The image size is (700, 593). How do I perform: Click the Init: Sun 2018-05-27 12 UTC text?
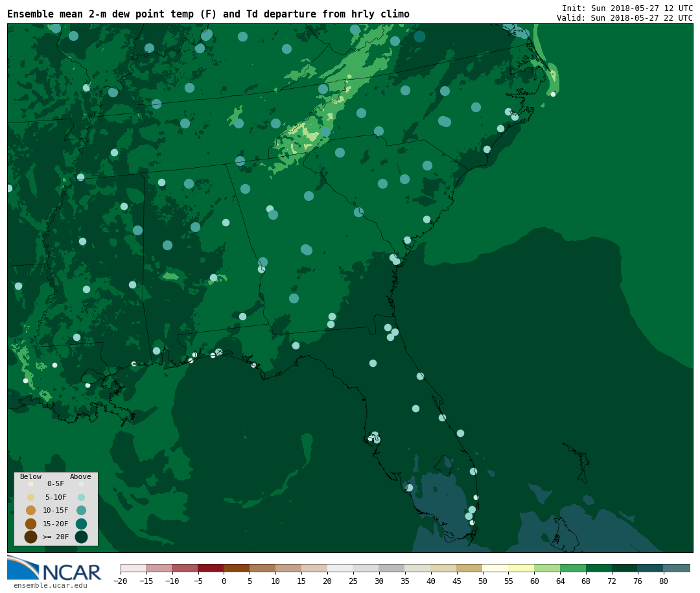click(627, 8)
